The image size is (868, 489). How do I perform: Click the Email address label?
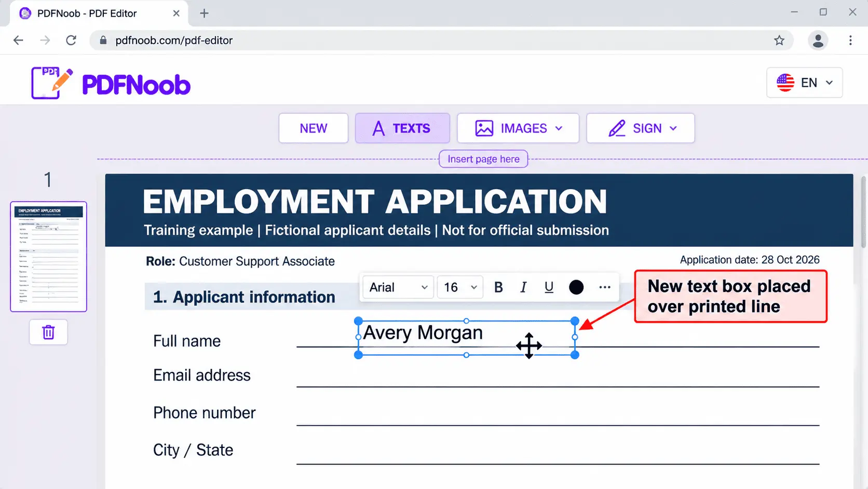[x=202, y=375]
